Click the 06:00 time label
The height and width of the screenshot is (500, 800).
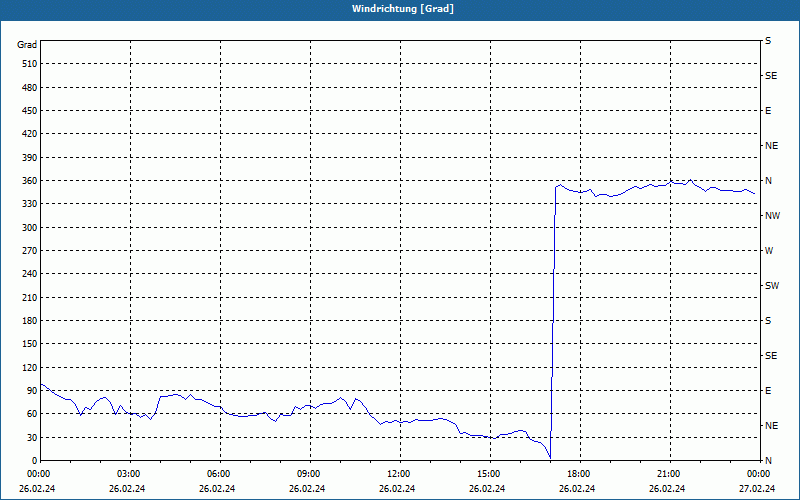click(x=219, y=474)
